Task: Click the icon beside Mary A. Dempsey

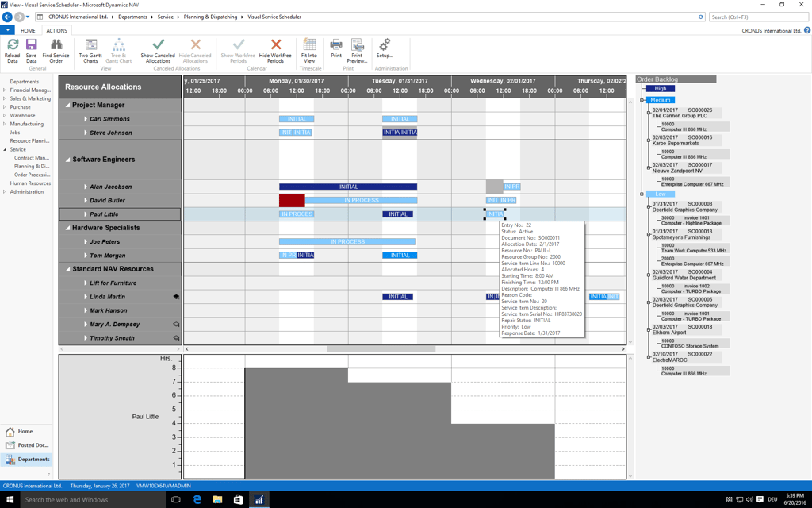Action: pyautogui.click(x=176, y=325)
